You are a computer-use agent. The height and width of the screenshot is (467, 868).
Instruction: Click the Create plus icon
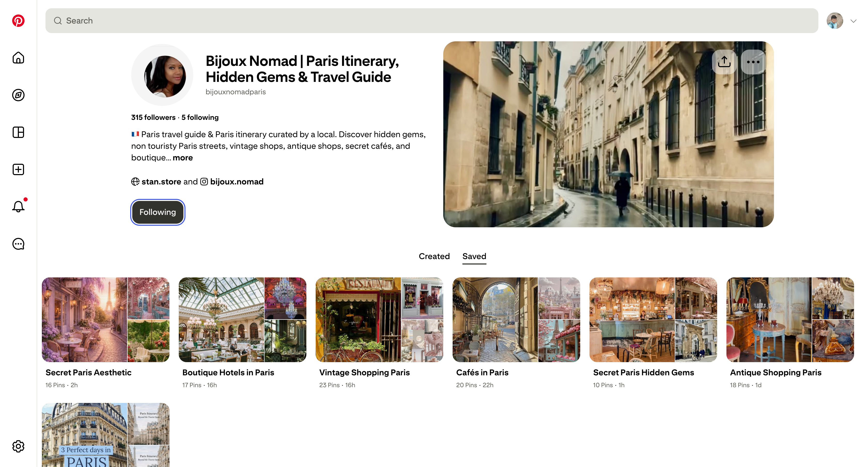[x=18, y=169]
